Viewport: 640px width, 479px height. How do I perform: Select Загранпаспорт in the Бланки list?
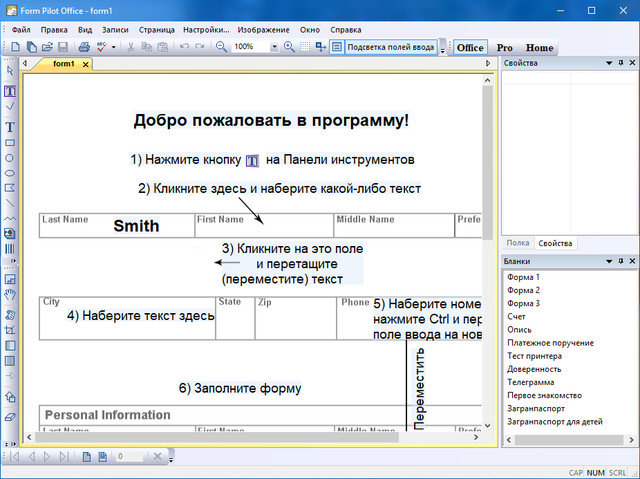537,409
